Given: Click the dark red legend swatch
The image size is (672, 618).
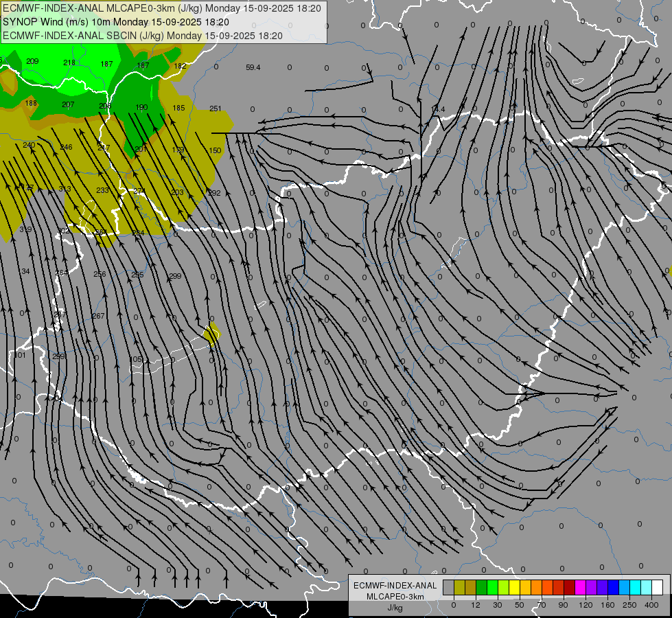Looking at the screenshot, I should pyautogui.click(x=569, y=587).
